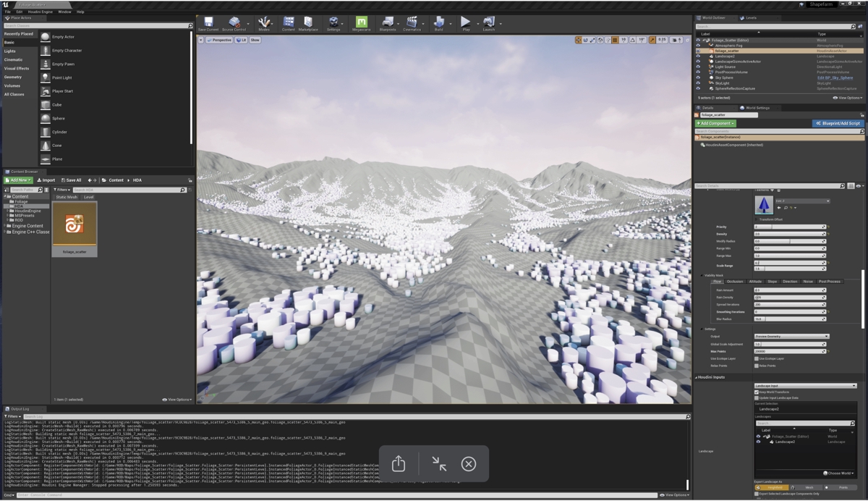Open the Modes toolbar icon

click(x=264, y=22)
